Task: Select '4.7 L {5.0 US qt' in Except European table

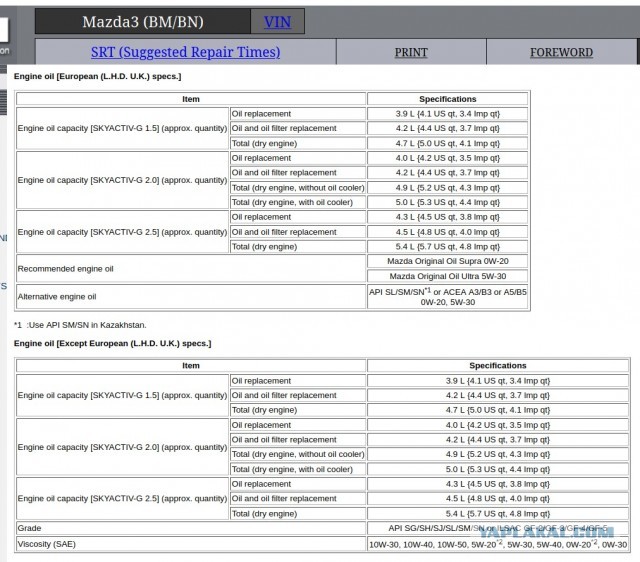Action: [x=498, y=410]
